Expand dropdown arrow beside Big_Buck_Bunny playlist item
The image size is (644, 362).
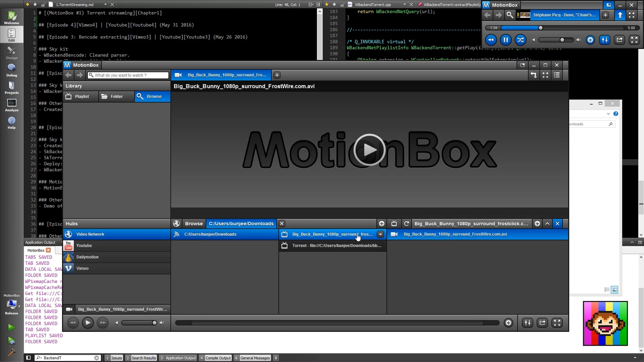pos(380,234)
